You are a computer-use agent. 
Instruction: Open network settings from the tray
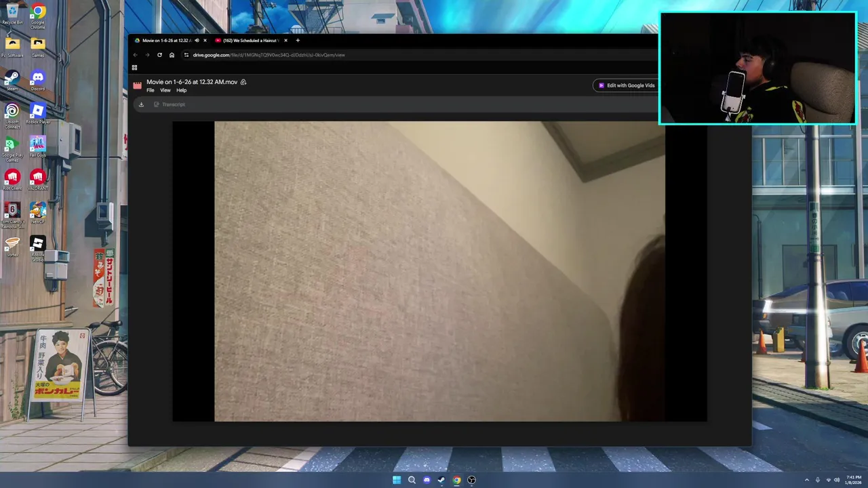click(x=828, y=480)
